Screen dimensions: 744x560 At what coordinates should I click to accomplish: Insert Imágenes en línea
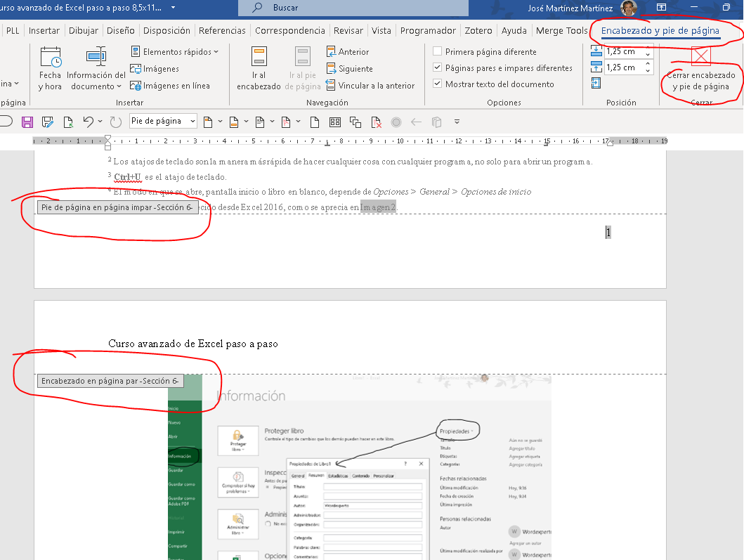(x=170, y=86)
